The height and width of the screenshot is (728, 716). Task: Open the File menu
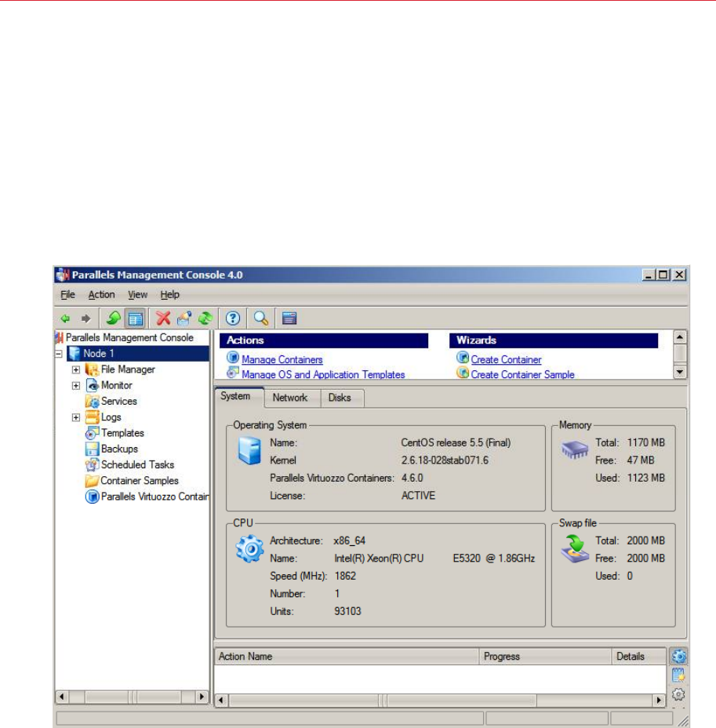click(67, 294)
